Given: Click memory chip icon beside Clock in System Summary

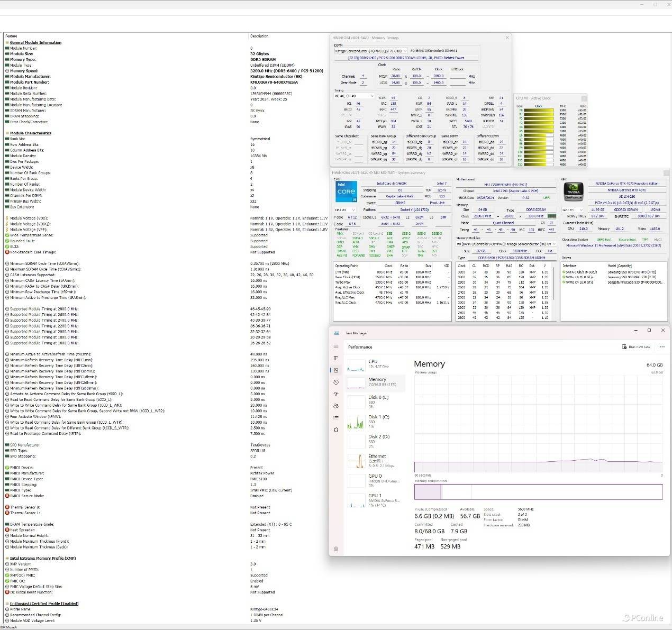Looking at the screenshot, I should coord(552,216).
